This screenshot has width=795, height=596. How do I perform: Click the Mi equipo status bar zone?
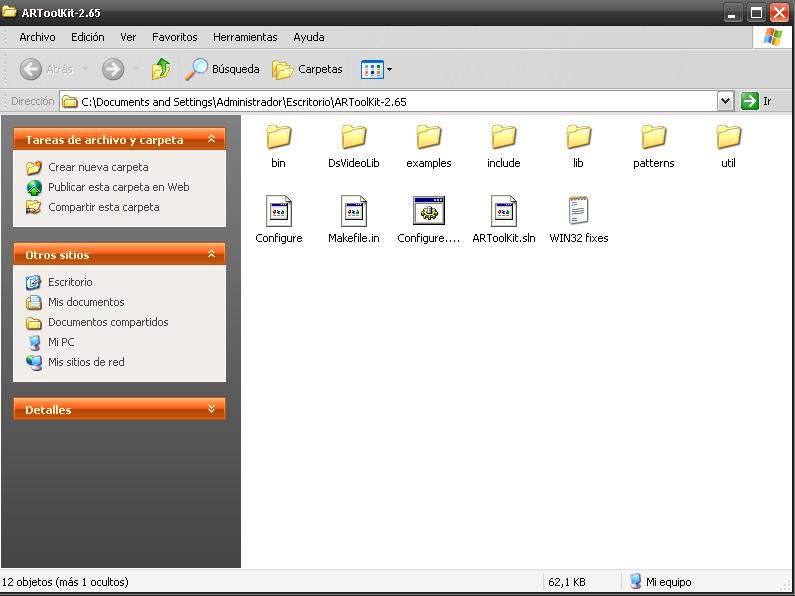pyautogui.click(x=662, y=582)
